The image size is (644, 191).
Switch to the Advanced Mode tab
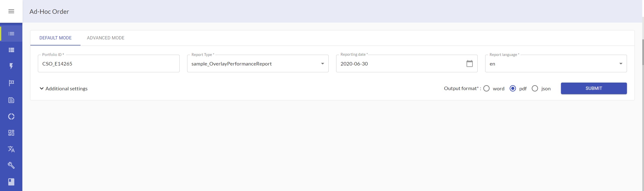tap(106, 38)
